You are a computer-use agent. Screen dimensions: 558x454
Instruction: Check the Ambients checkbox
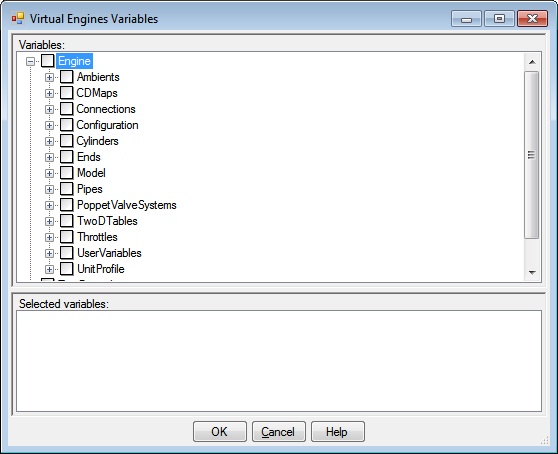[67, 77]
